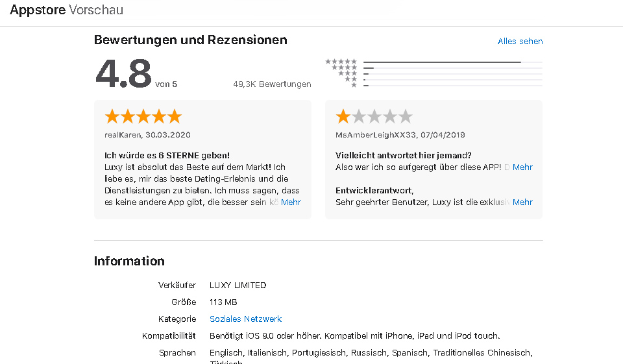Click the three-star row icon in rating histogram
The image size is (623, 364).
pyautogui.click(x=347, y=73)
